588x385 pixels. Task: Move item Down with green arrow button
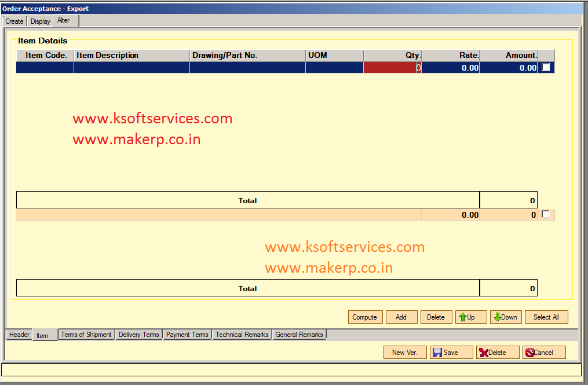click(505, 317)
